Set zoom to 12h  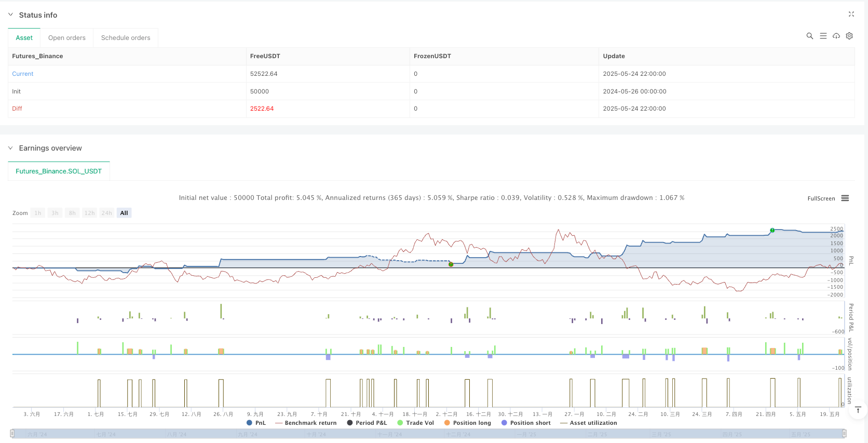(90, 213)
